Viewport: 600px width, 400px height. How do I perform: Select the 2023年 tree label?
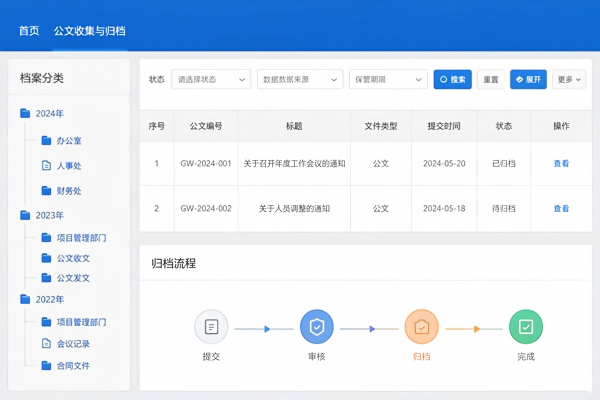pyautogui.click(x=50, y=216)
